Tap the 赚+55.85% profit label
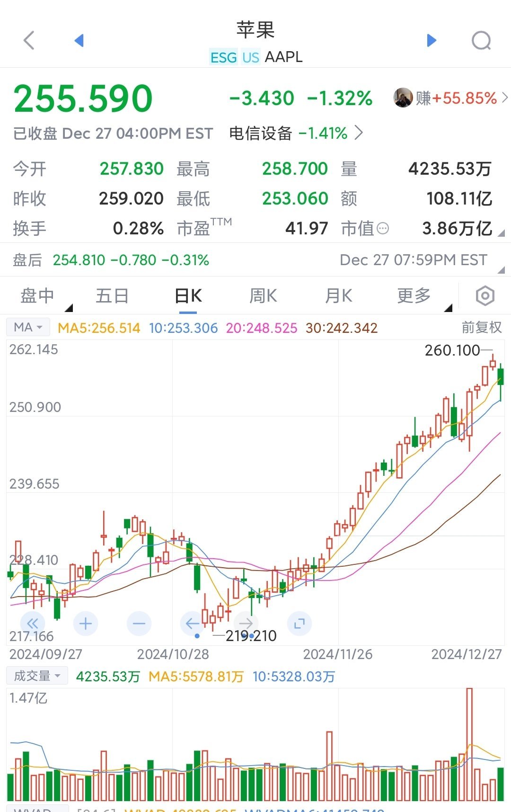 (x=456, y=98)
